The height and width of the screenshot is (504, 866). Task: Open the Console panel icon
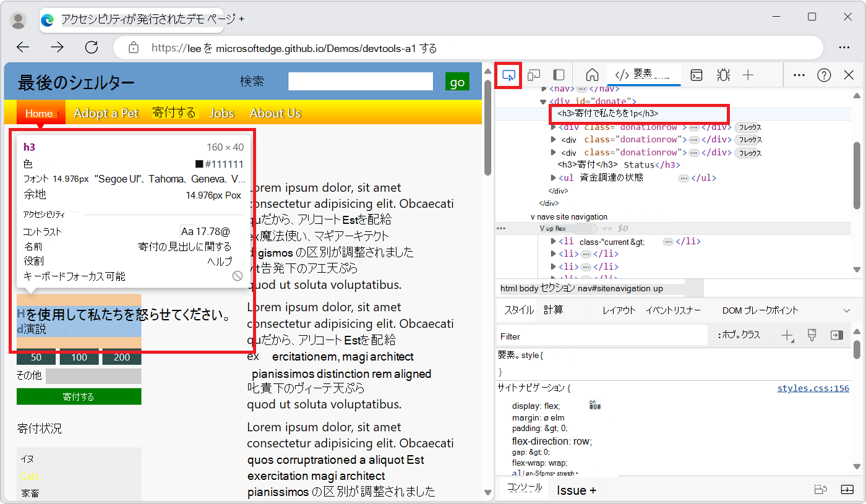tap(697, 75)
